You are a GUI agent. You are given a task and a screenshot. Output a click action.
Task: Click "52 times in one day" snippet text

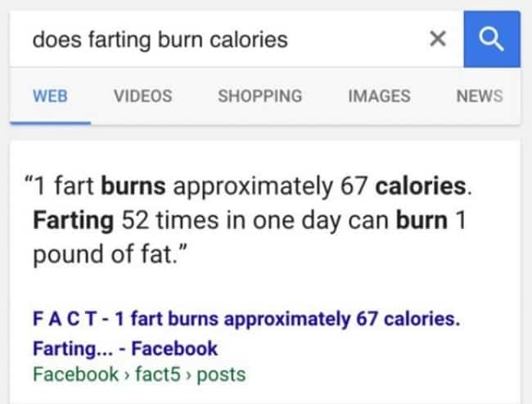click(233, 220)
